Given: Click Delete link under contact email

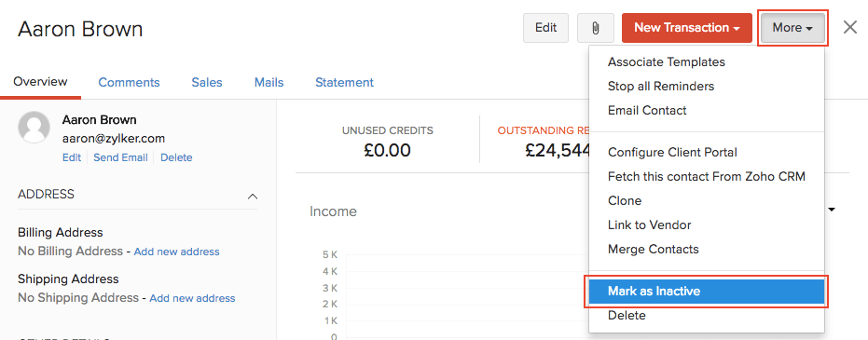Looking at the screenshot, I should tap(176, 157).
